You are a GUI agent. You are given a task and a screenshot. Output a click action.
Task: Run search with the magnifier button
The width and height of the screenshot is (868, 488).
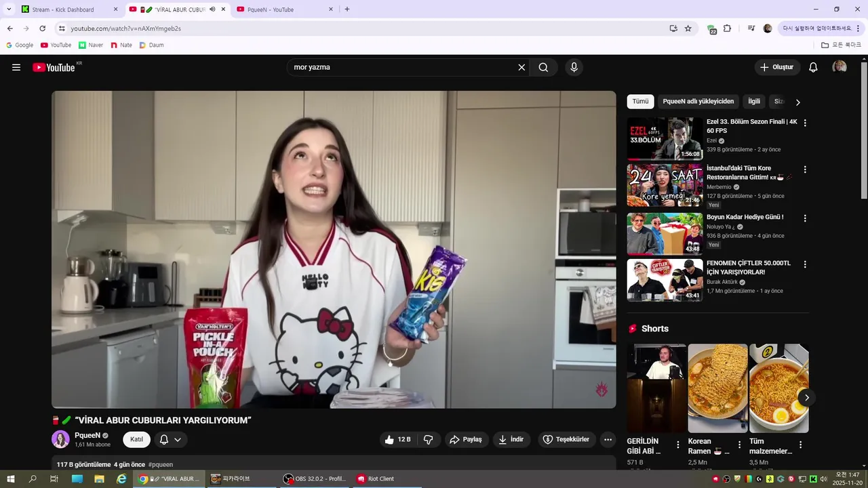tap(543, 67)
